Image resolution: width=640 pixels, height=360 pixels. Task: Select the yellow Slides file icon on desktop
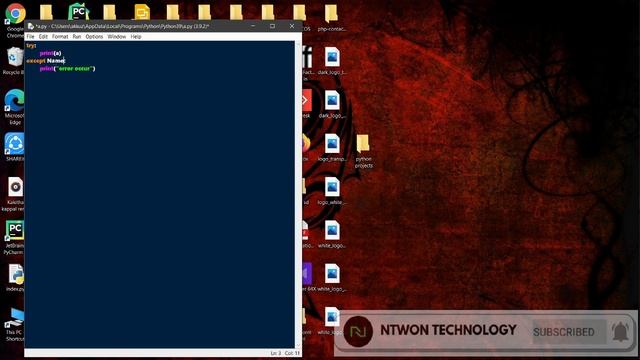(x=142, y=12)
